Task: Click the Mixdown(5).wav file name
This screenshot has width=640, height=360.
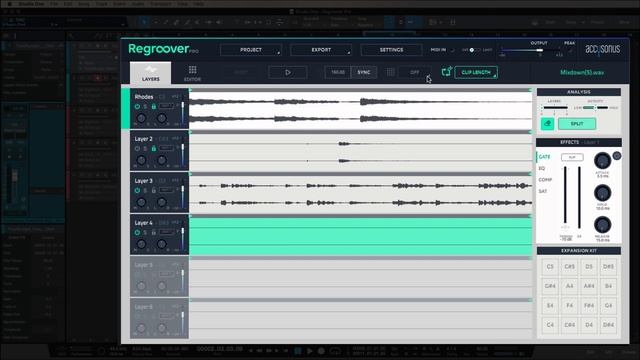Action: tap(582, 72)
